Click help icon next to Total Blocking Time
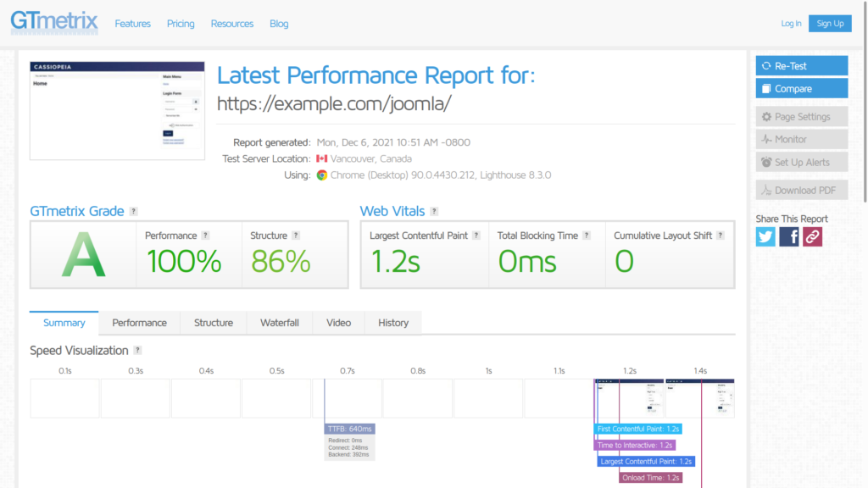Image resolution: width=868 pixels, height=488 pixels. coord(587,236)
